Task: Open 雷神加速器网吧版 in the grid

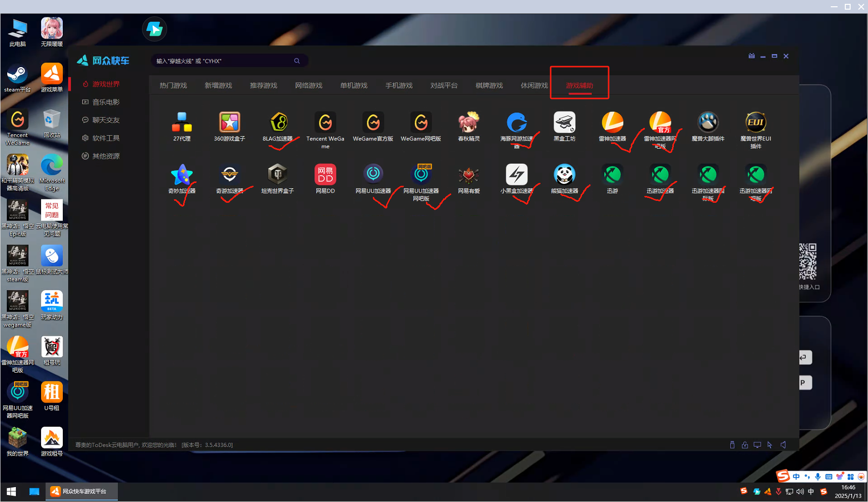Action: click(x=660, y=123)
